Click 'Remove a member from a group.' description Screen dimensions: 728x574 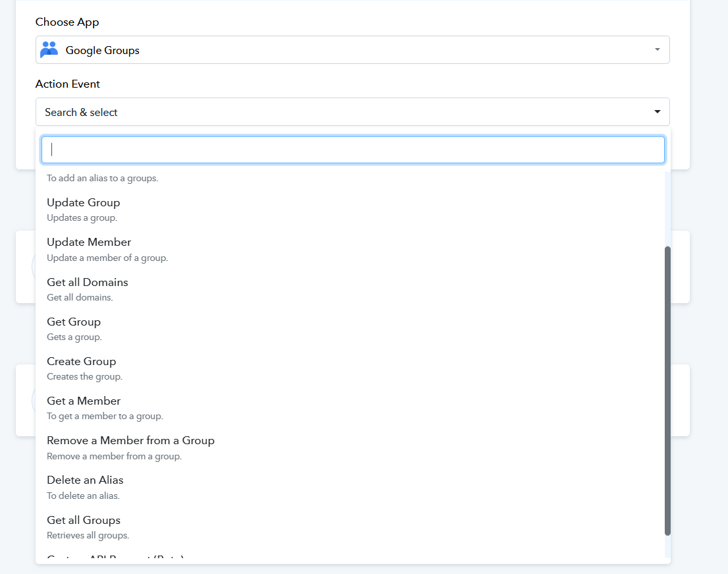coord(114,456)
